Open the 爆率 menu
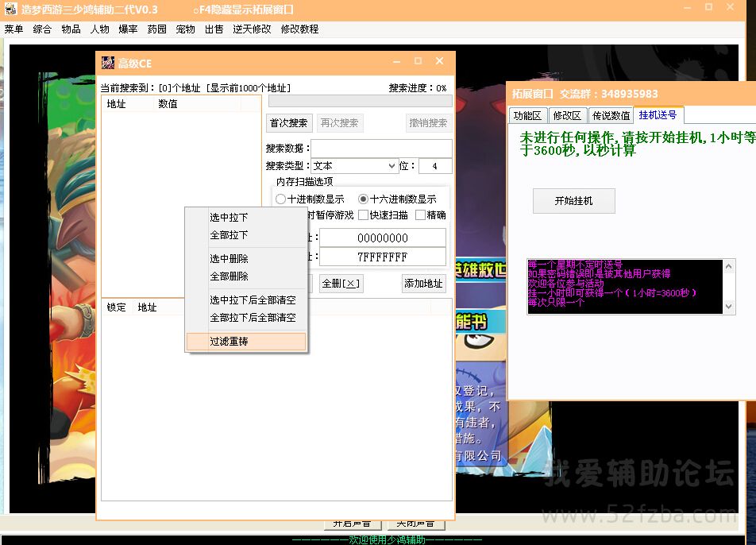This screenshot has width=756, height=545. (x=129, y=29)
